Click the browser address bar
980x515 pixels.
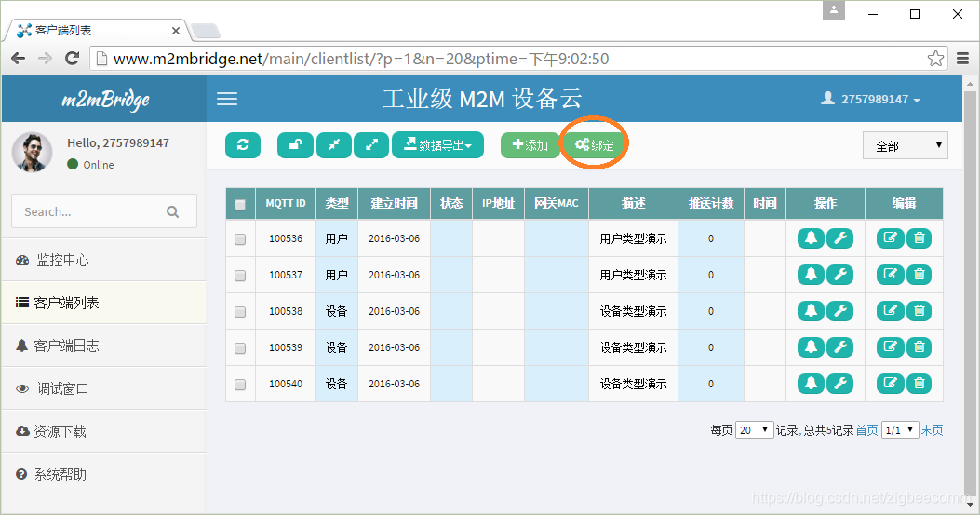(509, 59)
